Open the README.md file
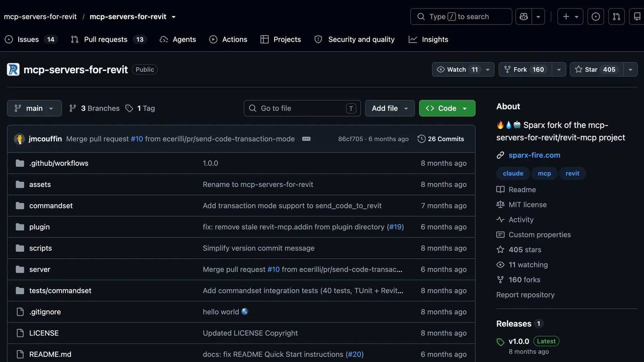This screenshot has height=362, width=644. tap(50, 354)
